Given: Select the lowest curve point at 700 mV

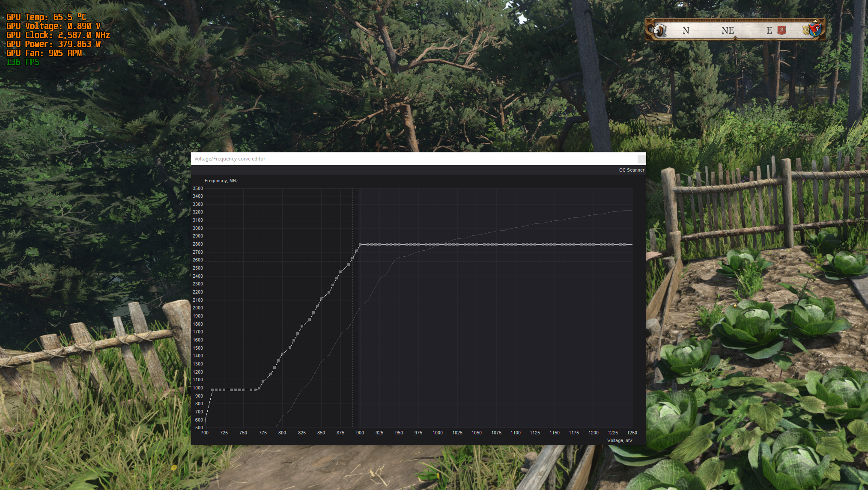Looking at the screenshot, I should (x=205, y=422).
